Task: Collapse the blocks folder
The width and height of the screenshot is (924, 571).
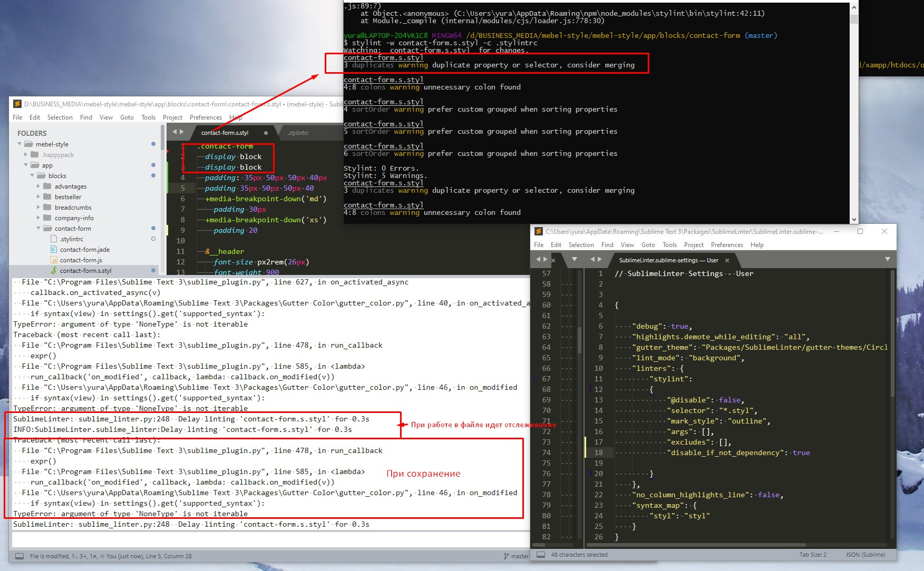Action: 32,175
